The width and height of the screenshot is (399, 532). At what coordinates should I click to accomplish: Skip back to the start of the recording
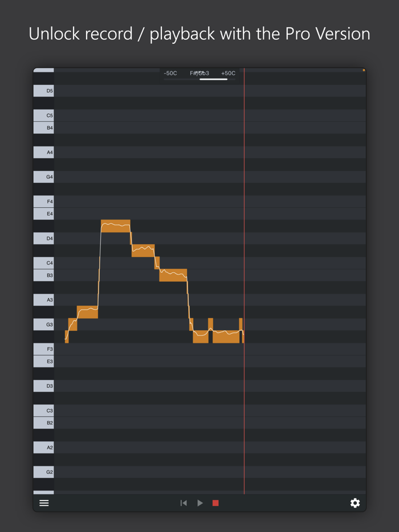[x=184, y=503]
